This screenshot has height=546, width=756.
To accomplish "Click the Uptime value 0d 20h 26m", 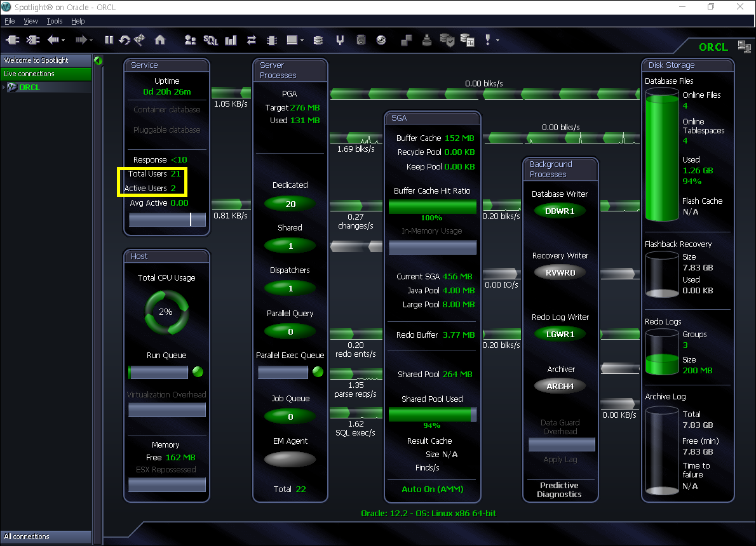I will [x=167, y=92].
